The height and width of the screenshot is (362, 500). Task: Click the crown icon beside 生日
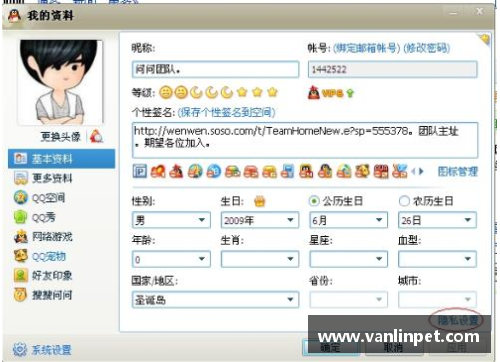click(259, 201)
